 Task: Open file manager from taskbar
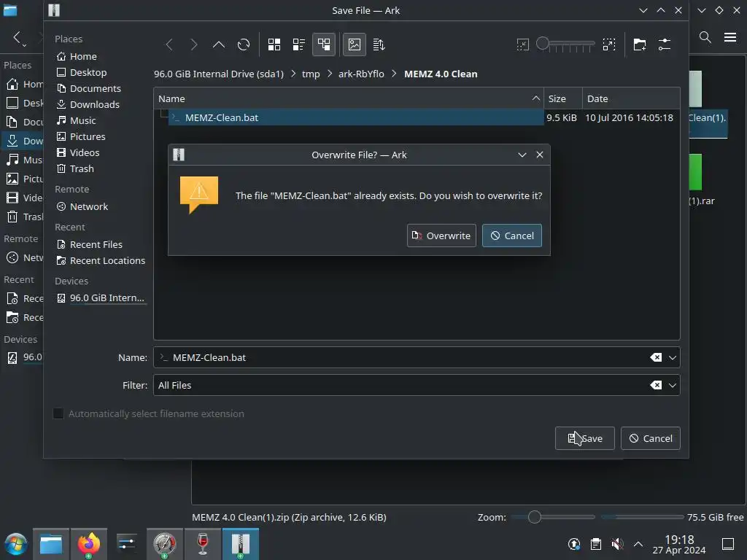pyautogui.click(x=51, y=544)
